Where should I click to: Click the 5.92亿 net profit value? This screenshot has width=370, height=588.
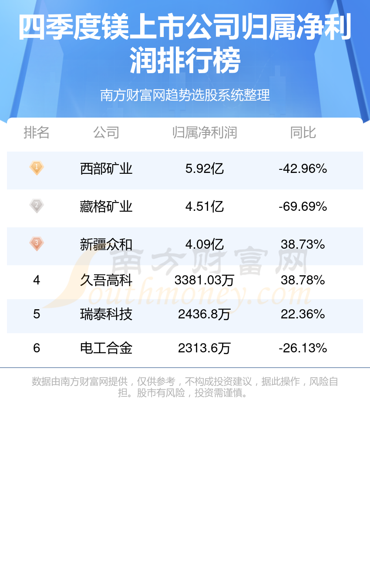[205, 169]
